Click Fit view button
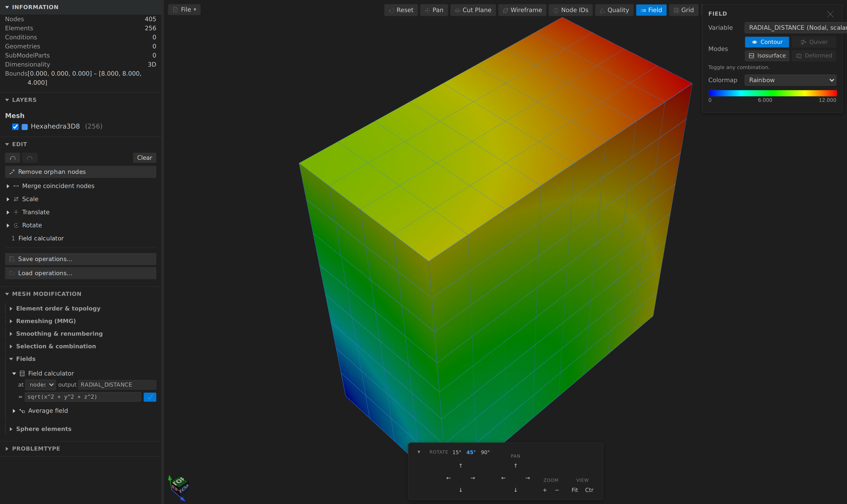Screen dimensions: 847x504 [574, 490]
